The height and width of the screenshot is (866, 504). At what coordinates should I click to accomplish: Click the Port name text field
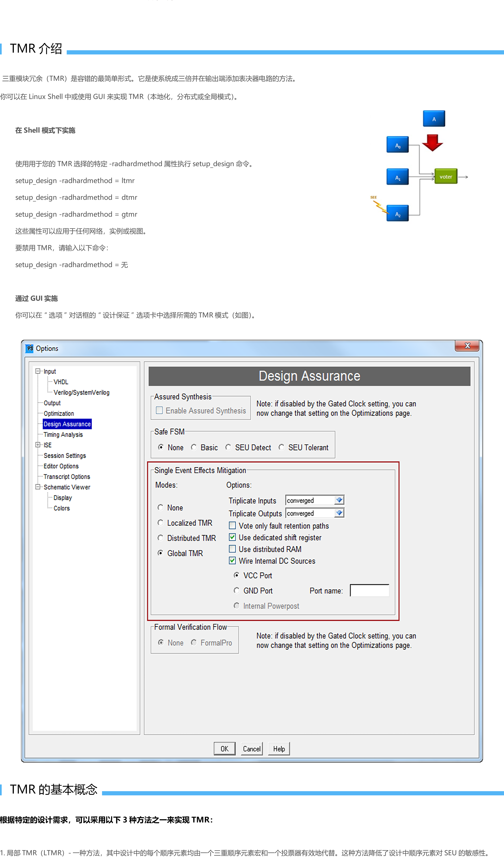coord(369,590)
